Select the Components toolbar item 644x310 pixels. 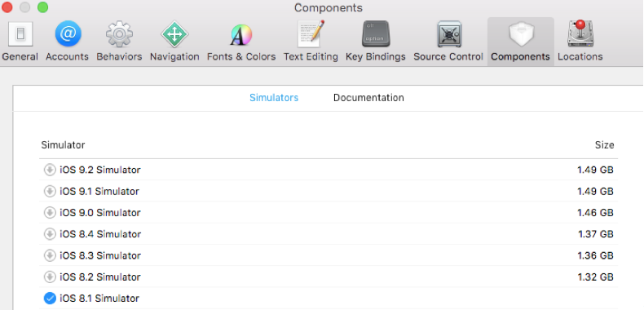(520, 42)
